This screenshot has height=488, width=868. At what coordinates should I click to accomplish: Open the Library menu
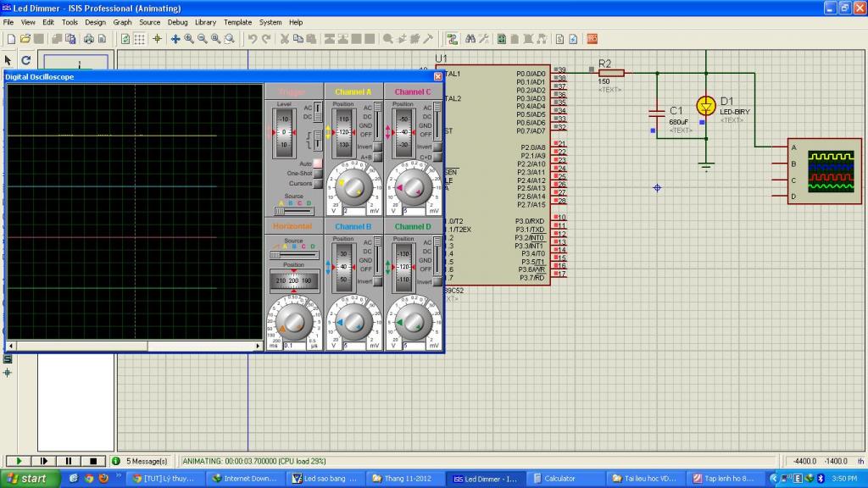click(x=205, y=22)
